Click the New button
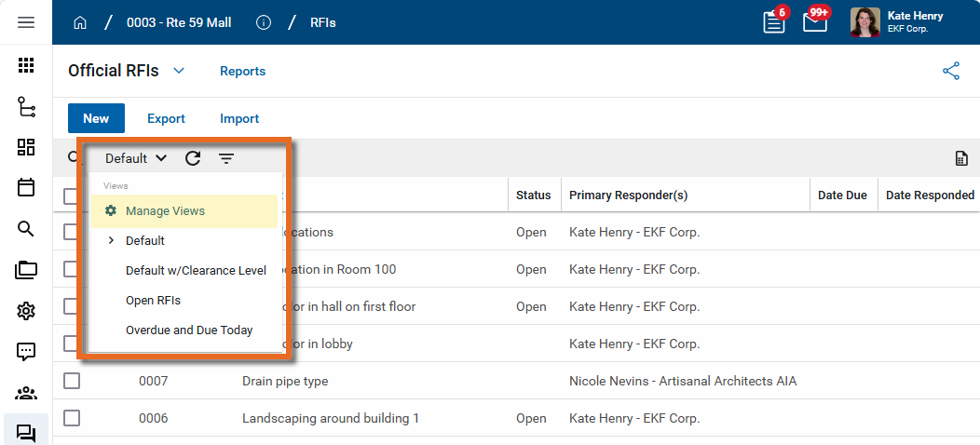The image size is (980, 445). click(x=96, y=118)
